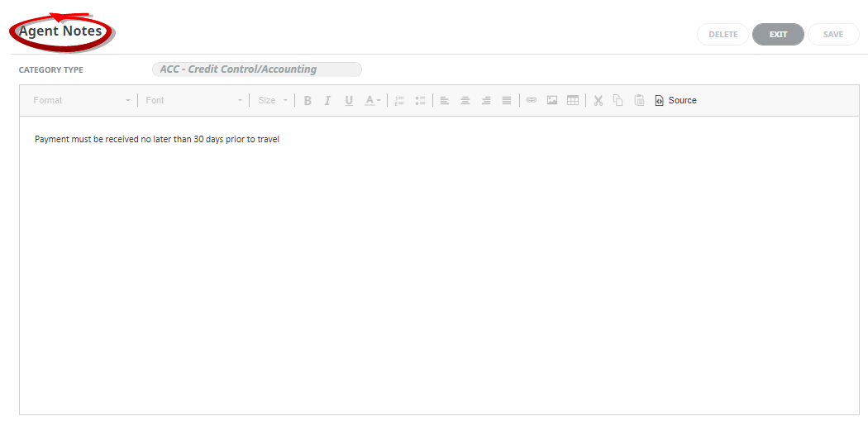Insert an image via the image icon
Image resolution: width=868 pixels, height=421 pixels.
[x=552, y=101]
